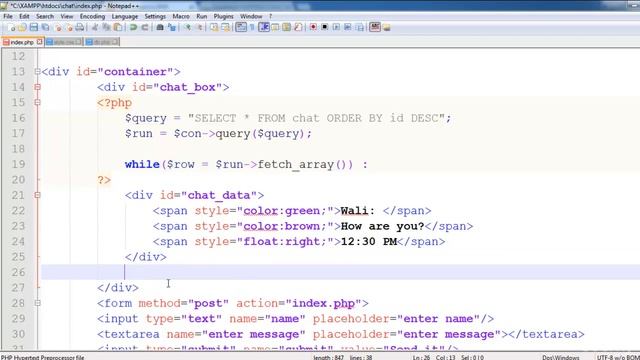Screen dimensions: 640x360
Task: Switch to the second document tab
Action: point(63,42)
